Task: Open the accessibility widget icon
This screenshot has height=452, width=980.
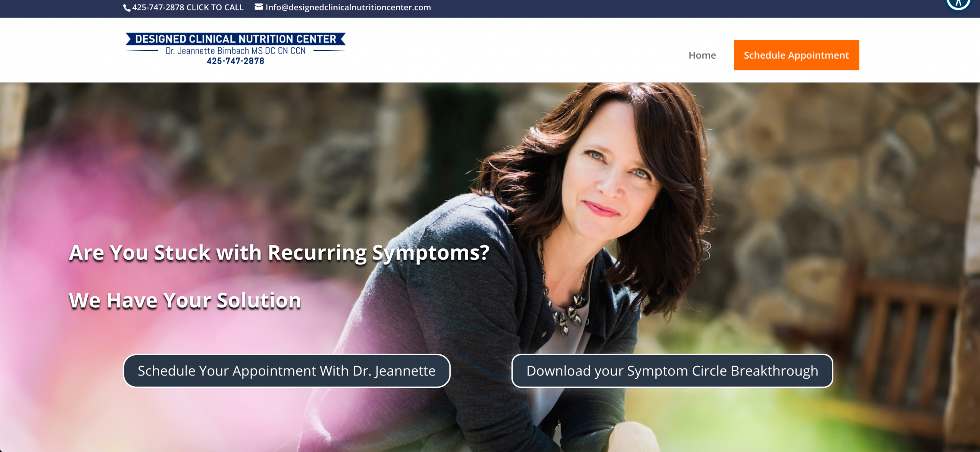Action: 958,4
